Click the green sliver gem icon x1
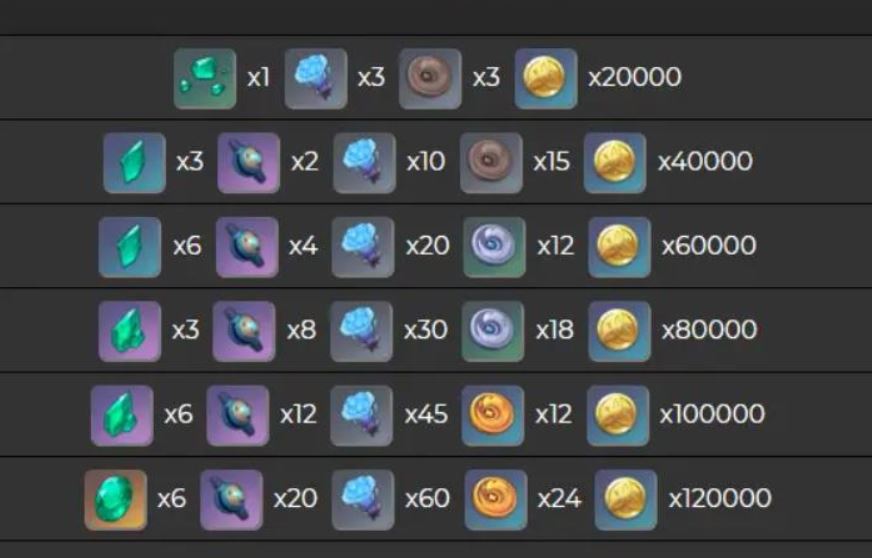Screen dimensions: 872x558 [x=205, y=78]
